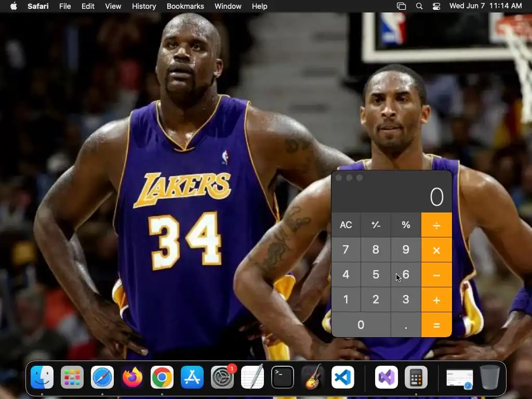Click the 7 key in Calculator
This screenshot has width=532, height=399.
[x=345, y=250]
